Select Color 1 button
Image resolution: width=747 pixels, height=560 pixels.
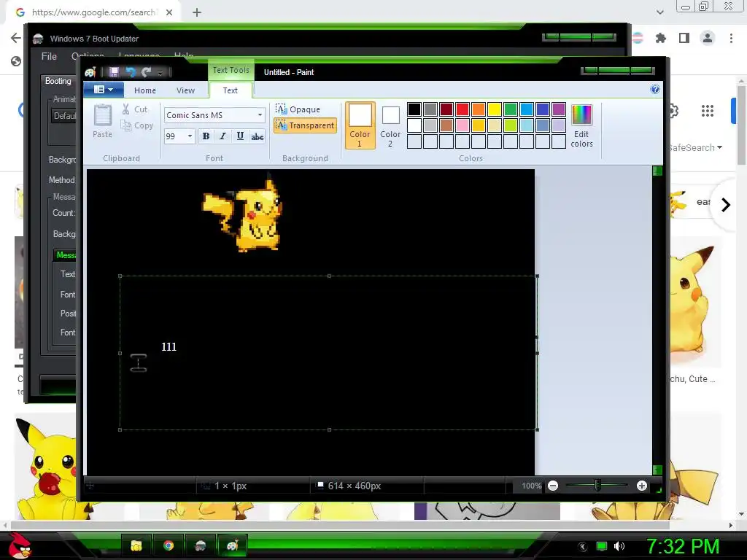click(360, 125)
